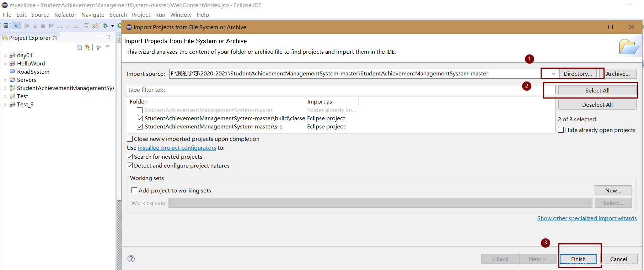Click the Step Over icon
Image resolution: width=644 pixels, height=270 pixels.
(68, 26)
